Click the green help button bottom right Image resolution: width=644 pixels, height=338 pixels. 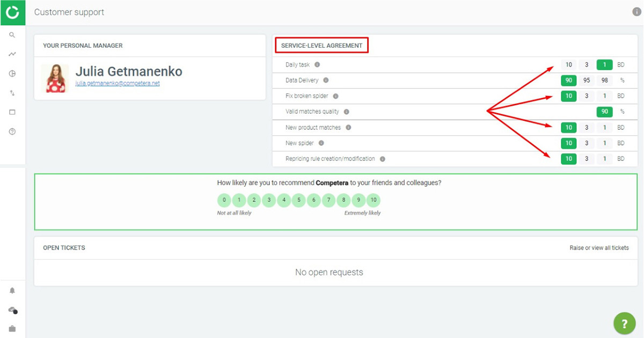point(624,323)
